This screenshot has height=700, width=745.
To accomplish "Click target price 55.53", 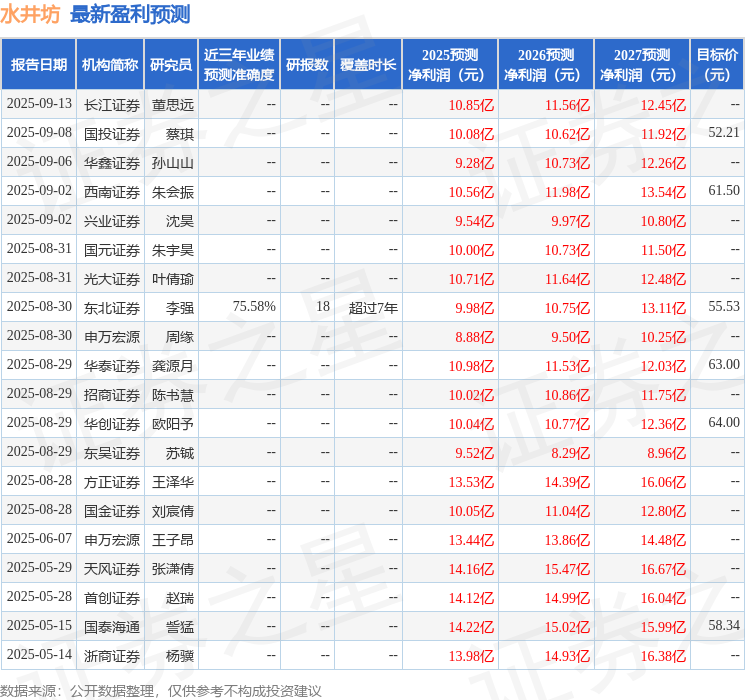I will tap(724, 307).
